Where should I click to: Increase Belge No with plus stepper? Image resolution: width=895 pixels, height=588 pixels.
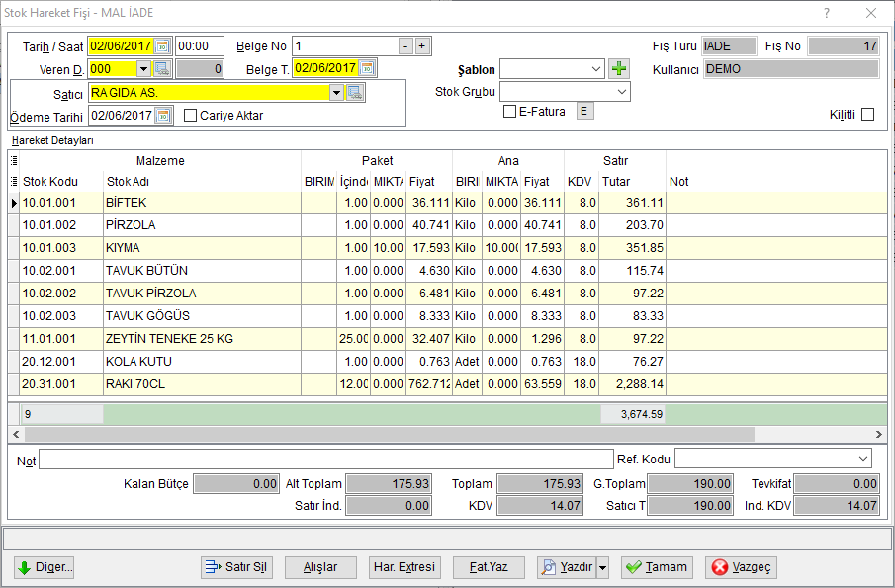pos(422,46)
